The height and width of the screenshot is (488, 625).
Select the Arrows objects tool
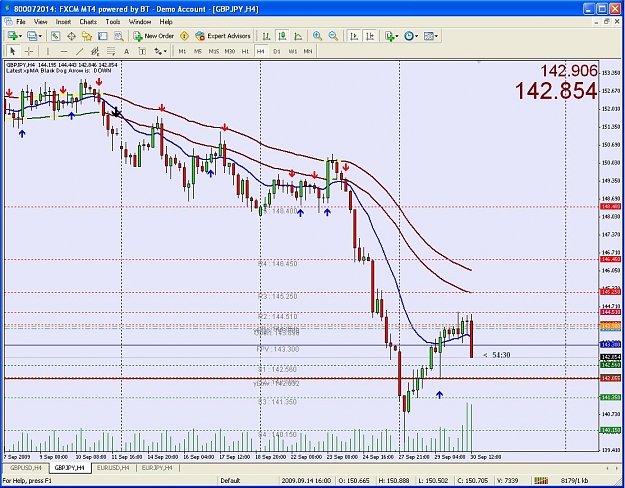point(158,51)
